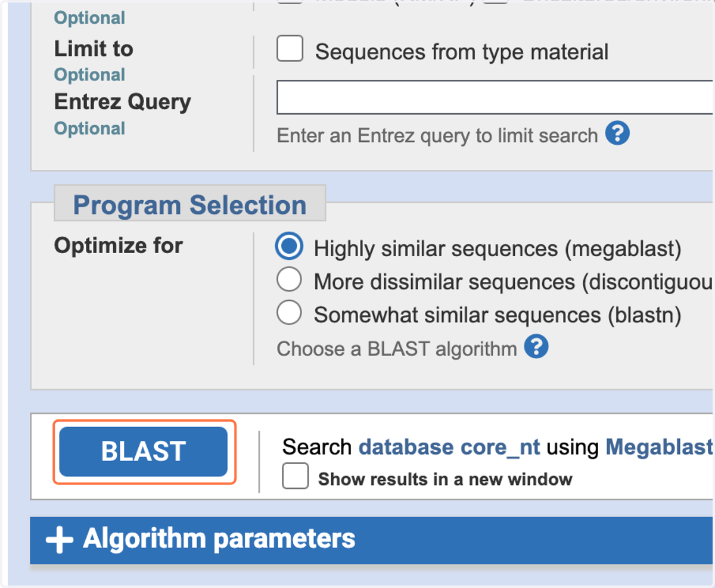
Task: Follow the database core_nt link
Action: (449, 447)
